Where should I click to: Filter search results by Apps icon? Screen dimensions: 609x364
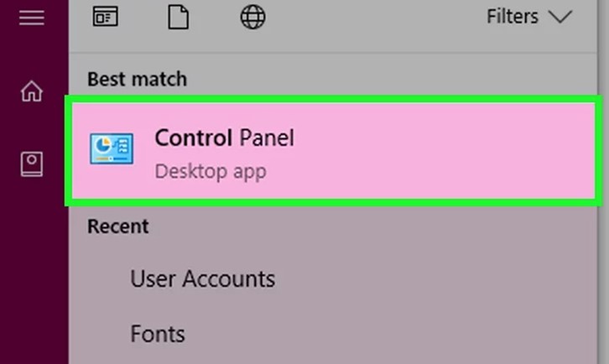(x=105, y=17)
